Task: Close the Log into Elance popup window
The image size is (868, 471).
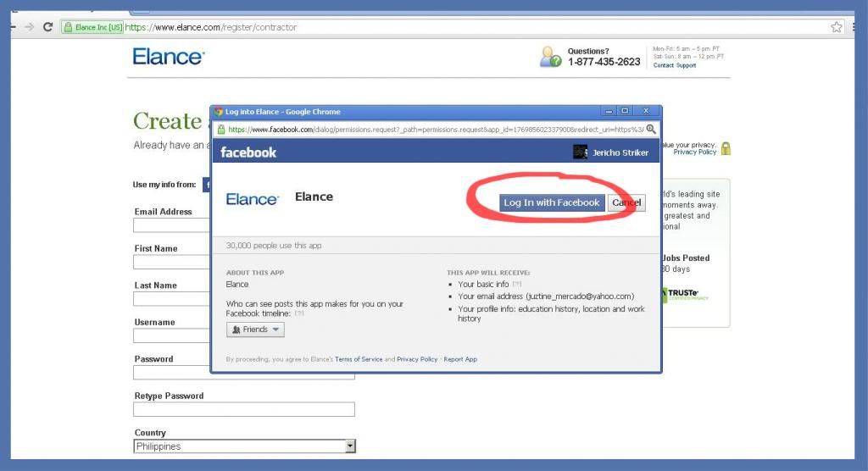Action: [x=645, y=111]
